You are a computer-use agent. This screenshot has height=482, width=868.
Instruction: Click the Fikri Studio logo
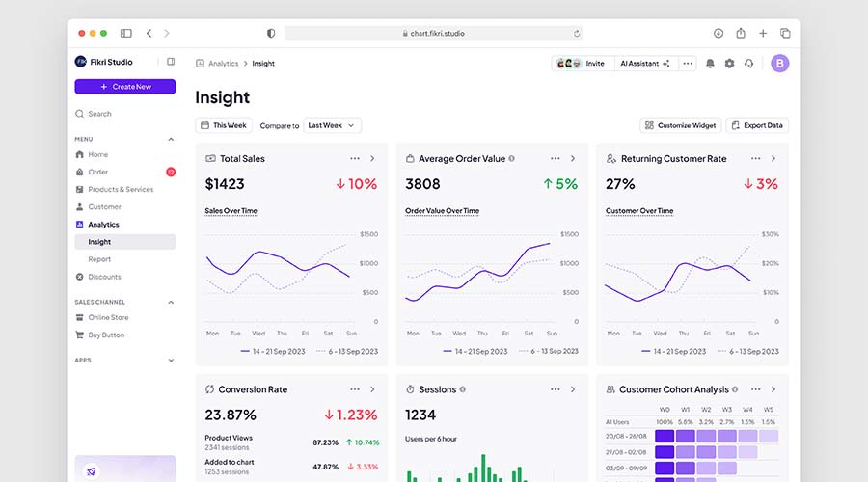coord(81,62)
